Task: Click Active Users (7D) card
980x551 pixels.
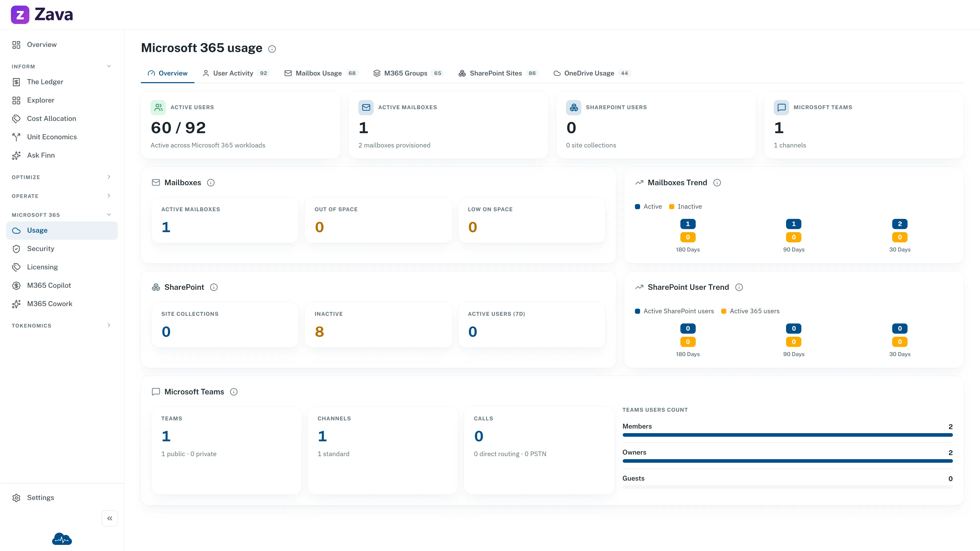Action: [x=531, y=325]
